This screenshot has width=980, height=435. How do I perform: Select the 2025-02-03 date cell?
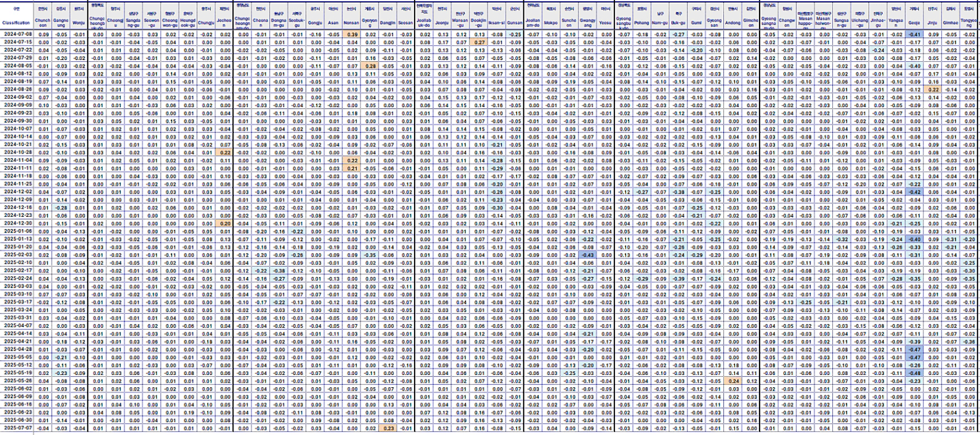(16, 254)
